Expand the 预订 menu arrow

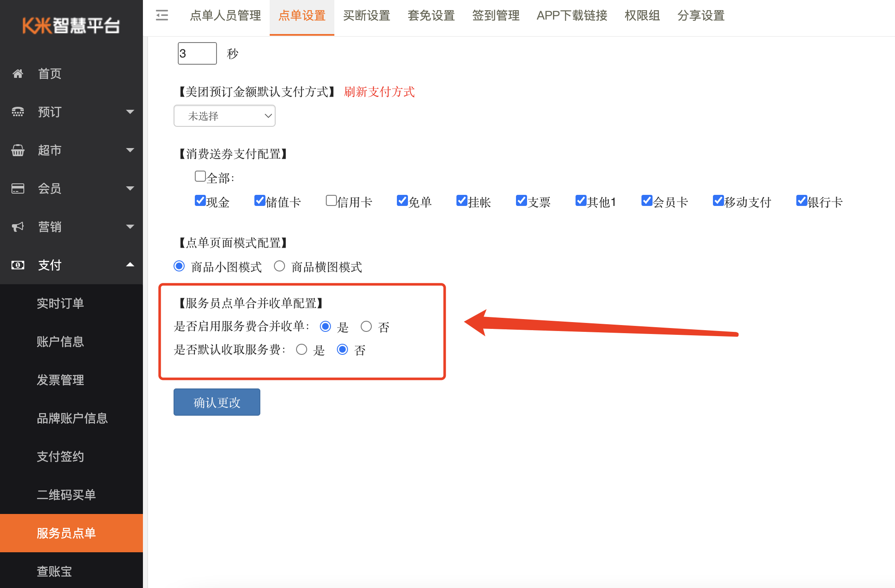pos(130,112)
